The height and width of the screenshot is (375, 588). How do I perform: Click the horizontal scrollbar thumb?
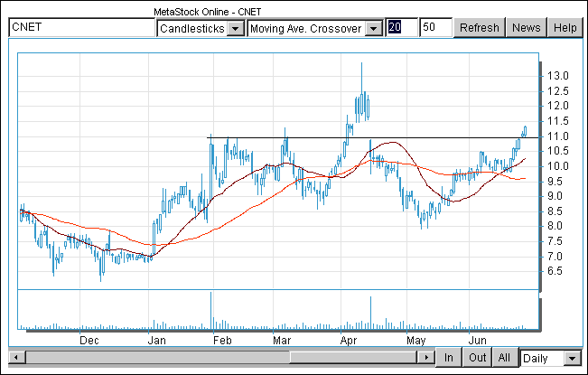point(353,357)
